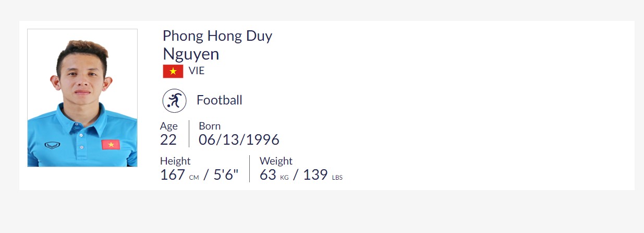The image size is (644, 233).
Task: Click the height in feet 5'6"
Action: click(226, 175)
